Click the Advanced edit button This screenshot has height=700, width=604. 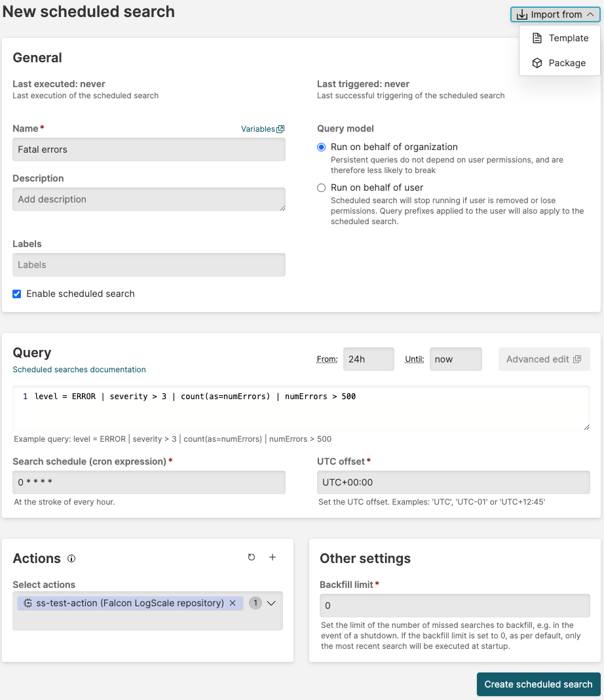pyautogui.click(x=544, y=359)
